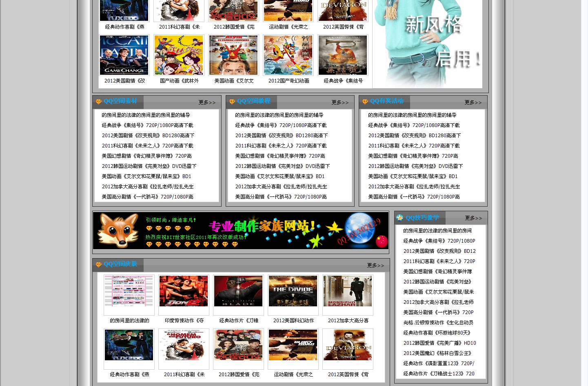The height and width of the screenshot is (386, 588).
Task: Click the diamond icon beside QQ空间素材
Action: pos(98,102)
